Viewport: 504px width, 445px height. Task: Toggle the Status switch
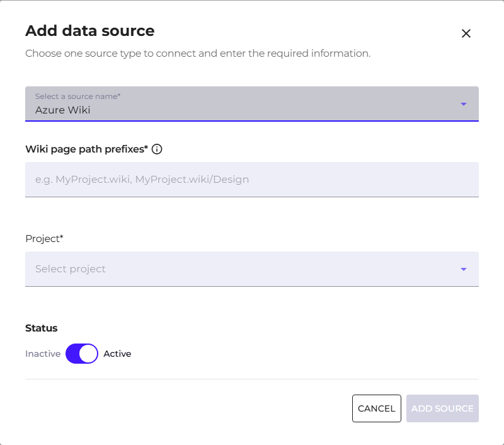click(x=82, y=354)
